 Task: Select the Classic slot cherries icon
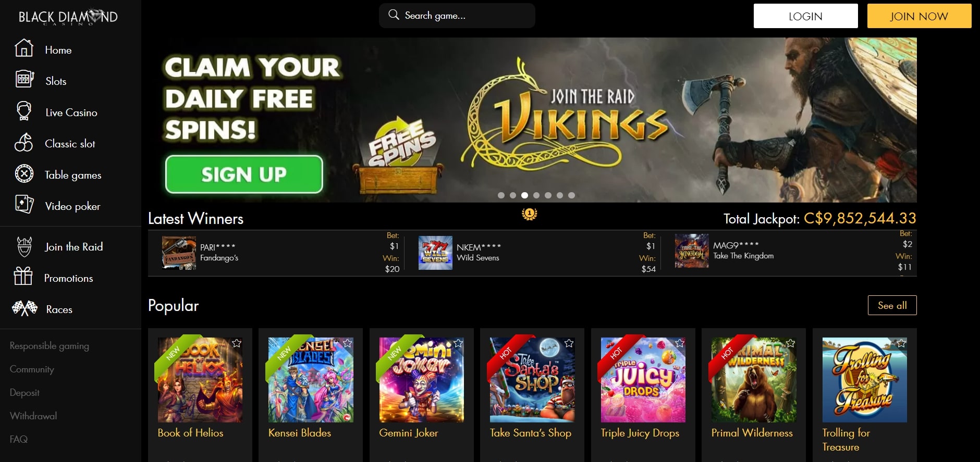point(24,143)
